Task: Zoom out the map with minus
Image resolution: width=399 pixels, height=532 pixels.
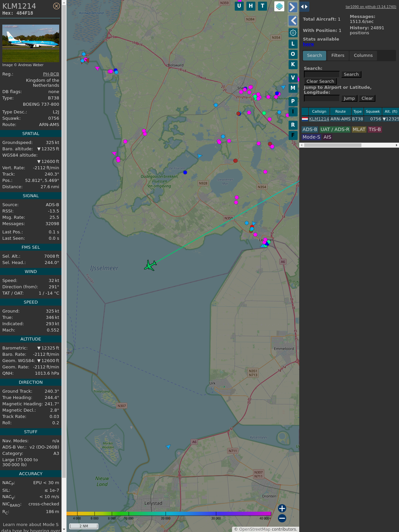Action: pyautogui.click(x=282, y=518)
